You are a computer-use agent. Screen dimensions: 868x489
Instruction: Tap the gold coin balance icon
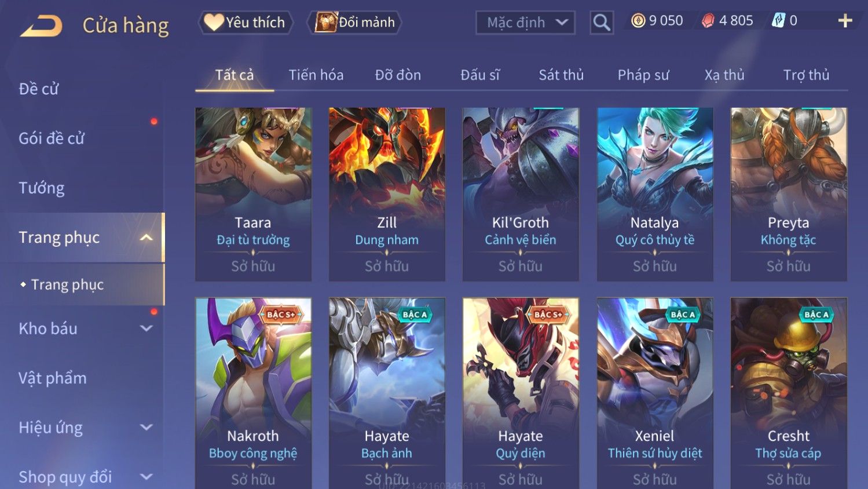638,21
